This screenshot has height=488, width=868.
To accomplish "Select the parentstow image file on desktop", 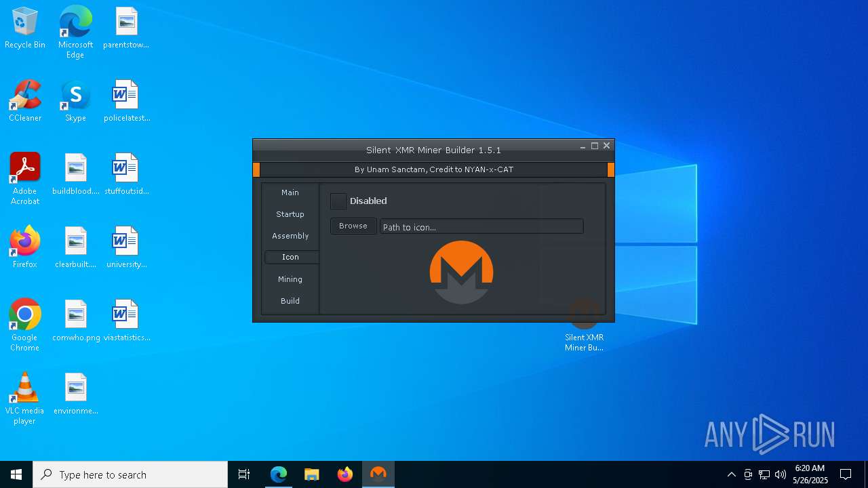I will coord(126,28).
